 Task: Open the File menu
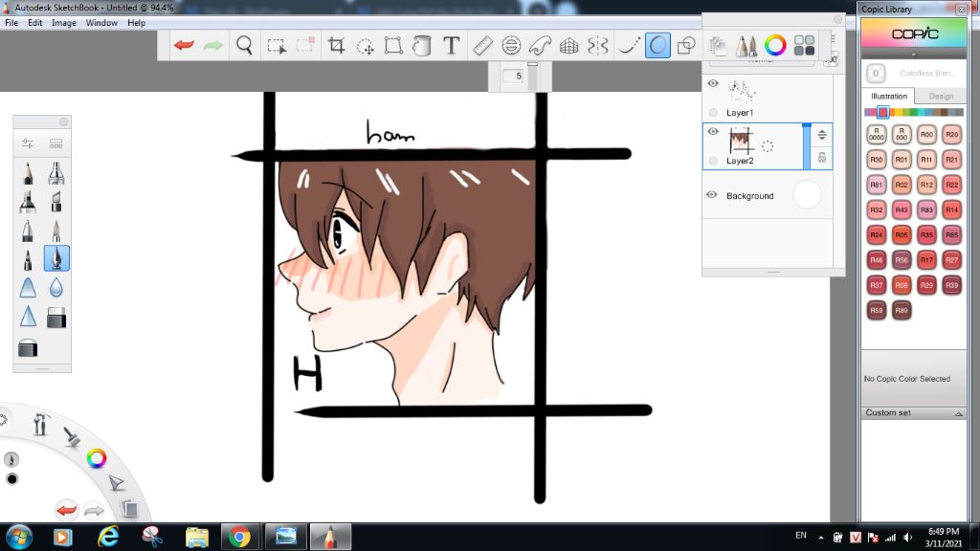[11, 23]
